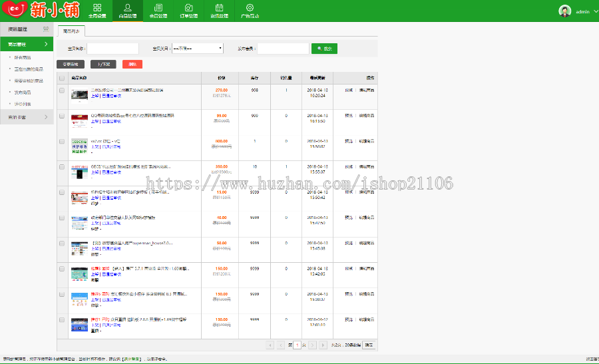Screen dimensions: 599x364
Task: Go to next page arrow in pagination
Action: [x=313, y=345]
